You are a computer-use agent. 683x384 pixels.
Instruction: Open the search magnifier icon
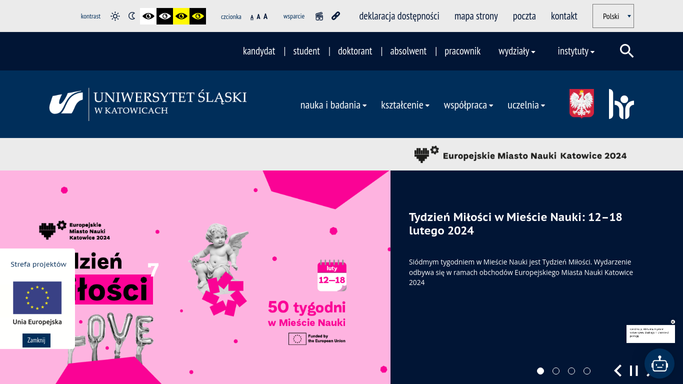point(626,51)
